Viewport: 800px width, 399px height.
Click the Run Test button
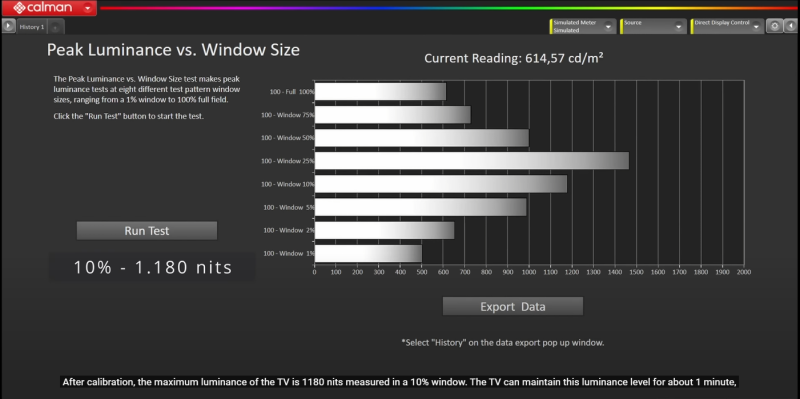pyautogui.click(x=147, y=231)
